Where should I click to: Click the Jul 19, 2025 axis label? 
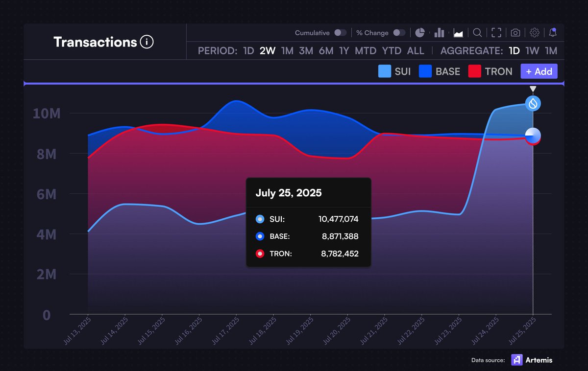(300, 331)
